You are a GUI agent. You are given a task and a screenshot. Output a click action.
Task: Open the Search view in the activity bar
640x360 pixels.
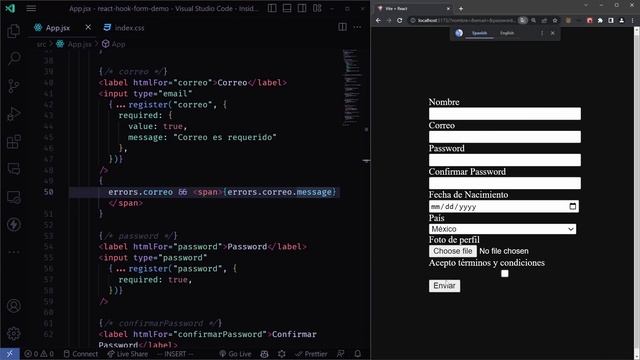point(14,58)
